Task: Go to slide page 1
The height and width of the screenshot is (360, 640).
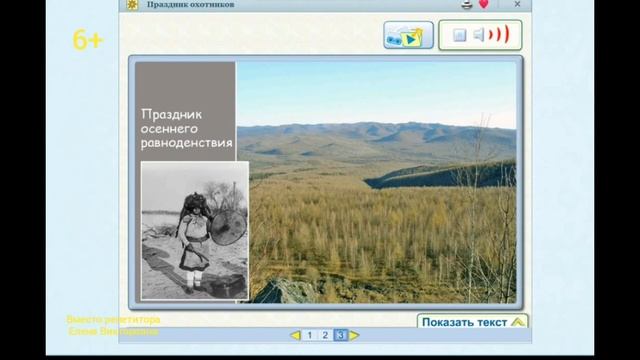Action: 309,335
